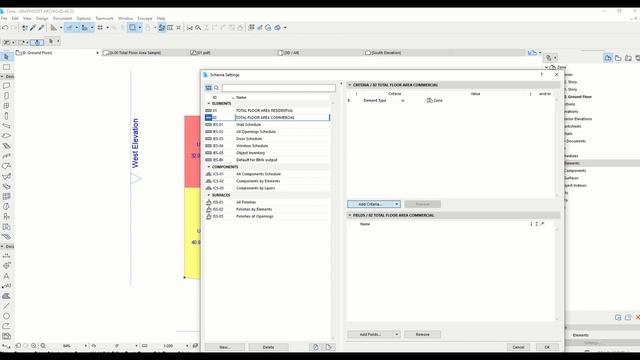
Task: Click the red zone fill on floor plan
Action: 191,152
